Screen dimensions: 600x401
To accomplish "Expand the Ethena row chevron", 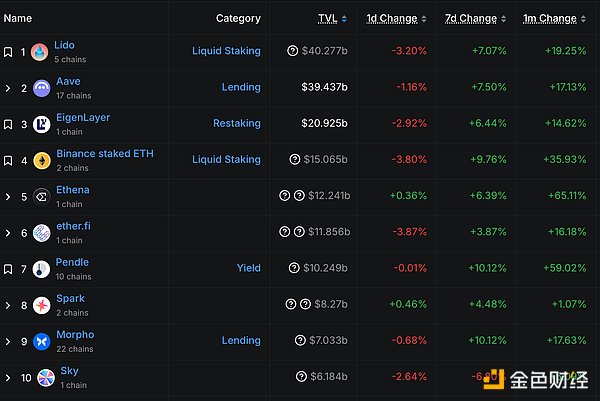I will [x=8, y=196].
